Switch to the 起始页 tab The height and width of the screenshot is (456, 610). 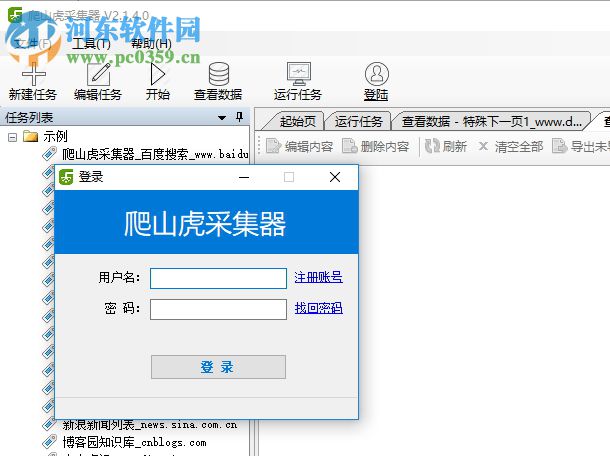297,122
